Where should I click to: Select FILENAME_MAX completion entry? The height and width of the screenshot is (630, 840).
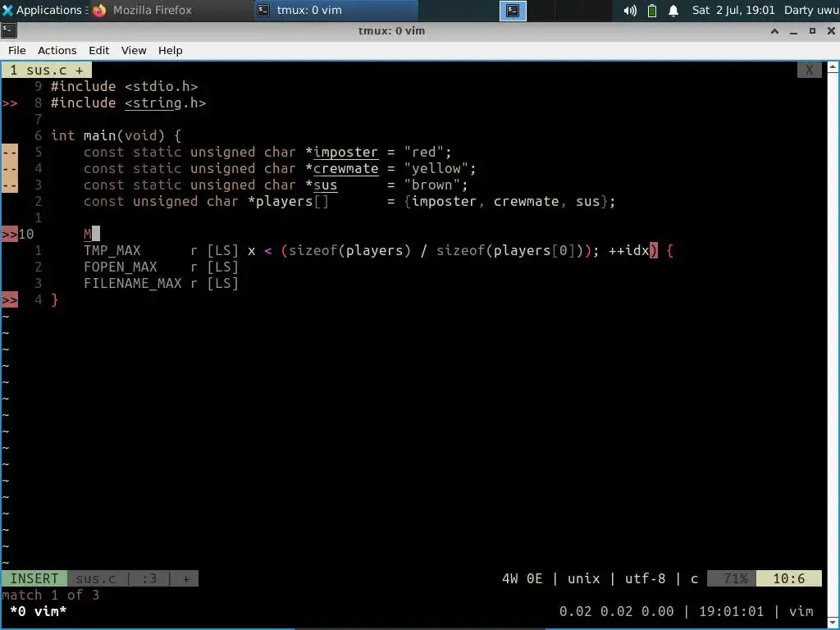(161, 283)
